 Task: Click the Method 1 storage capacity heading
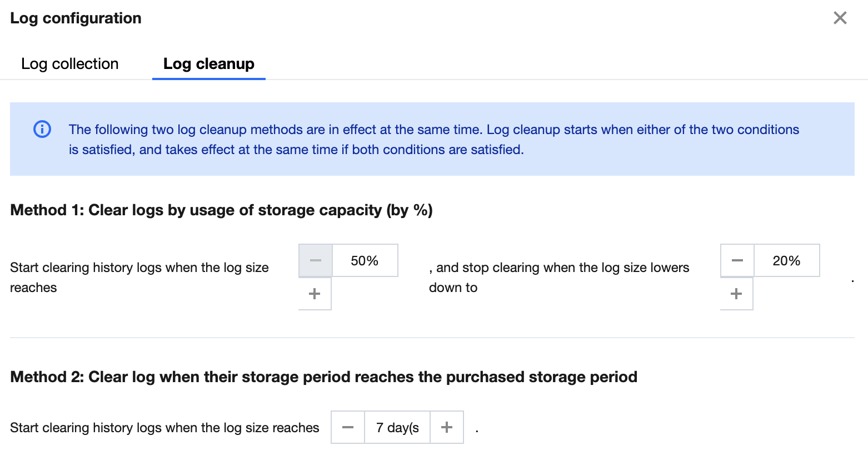click(221, 210)
